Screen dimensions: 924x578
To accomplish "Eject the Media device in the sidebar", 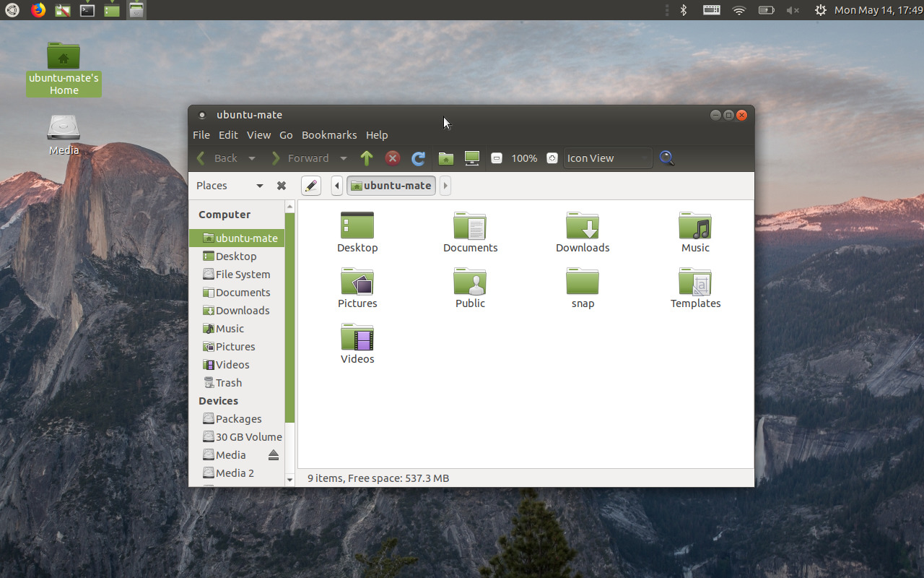I will point(274,454).
